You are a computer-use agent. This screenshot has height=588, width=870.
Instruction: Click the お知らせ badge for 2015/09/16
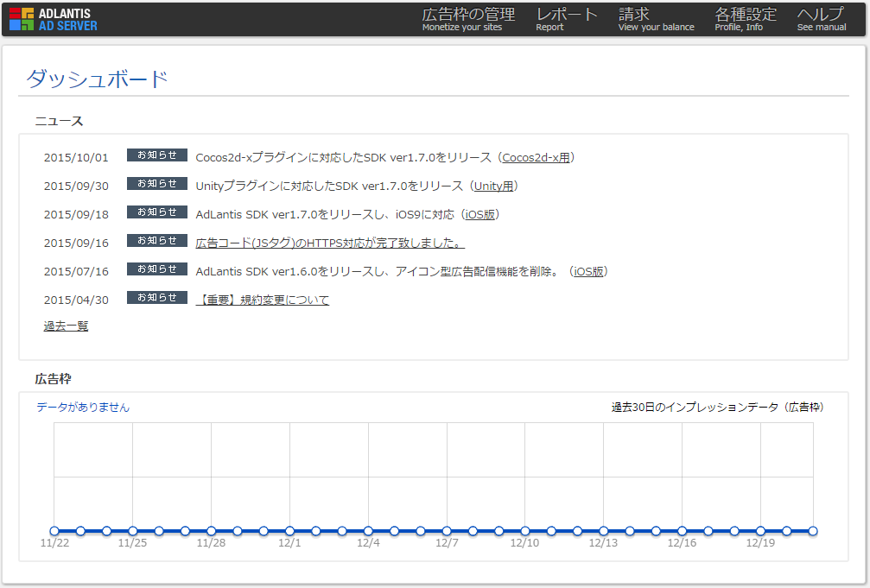pyautogui.click(x=157, y=241)
